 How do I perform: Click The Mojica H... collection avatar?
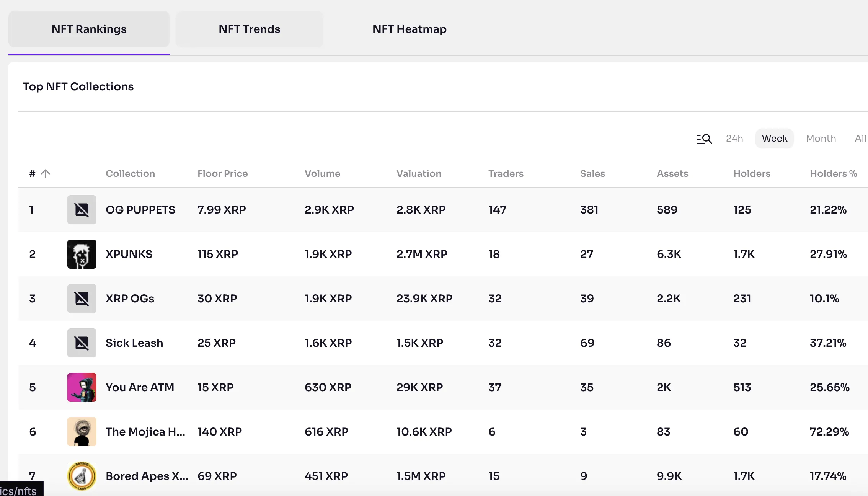[82, 432]
